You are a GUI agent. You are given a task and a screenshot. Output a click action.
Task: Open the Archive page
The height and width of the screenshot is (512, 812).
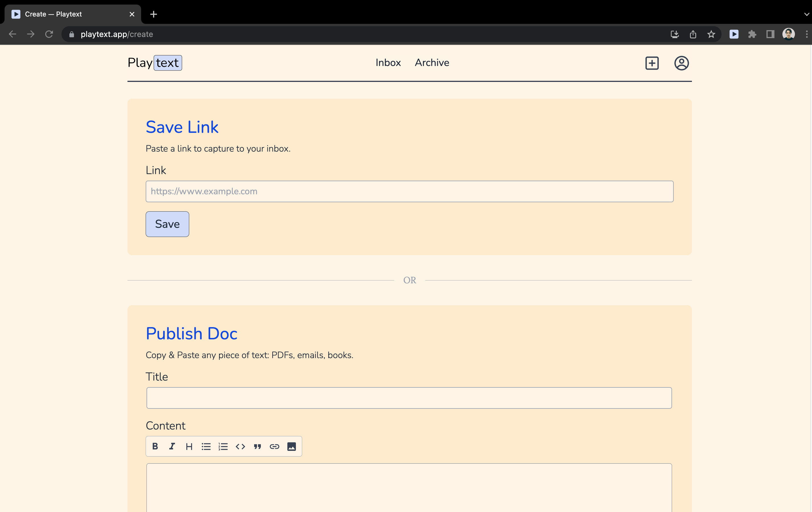432,63
